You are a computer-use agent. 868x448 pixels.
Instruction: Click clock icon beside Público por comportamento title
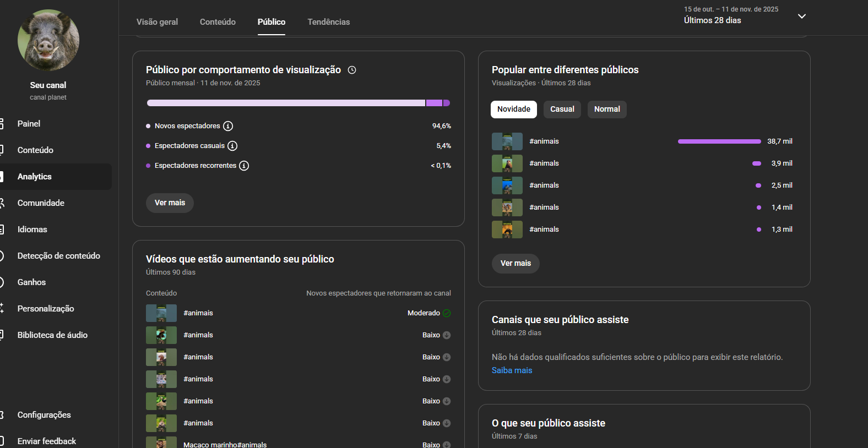coord(352,70)
